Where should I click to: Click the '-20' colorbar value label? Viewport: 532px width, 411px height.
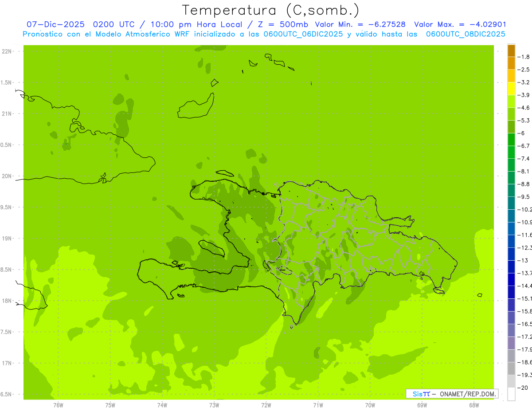pyautogui.click(x=523, y=388)
